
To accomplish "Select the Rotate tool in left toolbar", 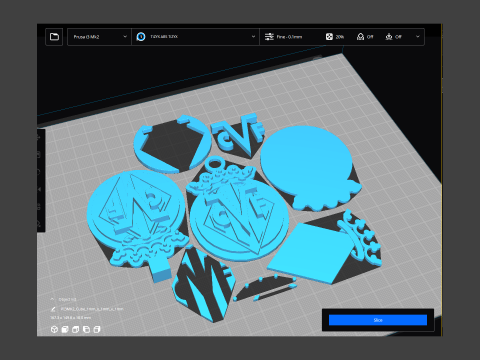I will [39, 172].
